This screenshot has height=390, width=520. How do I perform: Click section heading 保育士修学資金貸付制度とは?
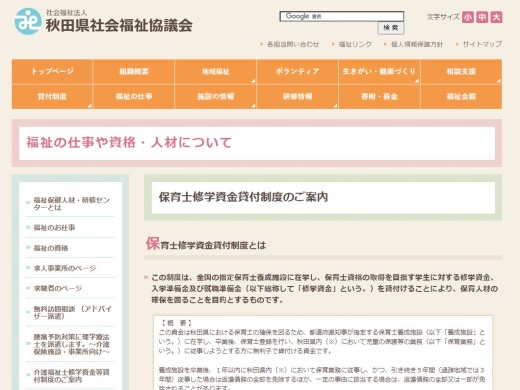pos(206,244)
